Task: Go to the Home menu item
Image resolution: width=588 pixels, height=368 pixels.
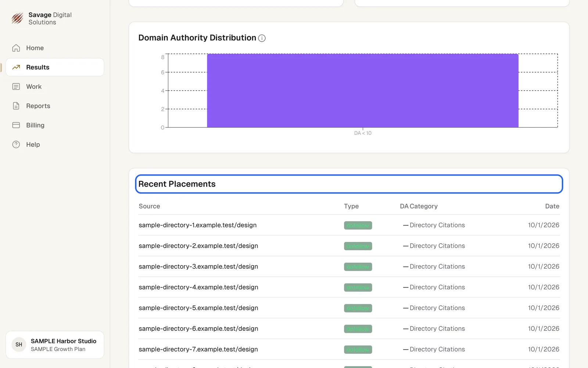Action: (35, 48)
